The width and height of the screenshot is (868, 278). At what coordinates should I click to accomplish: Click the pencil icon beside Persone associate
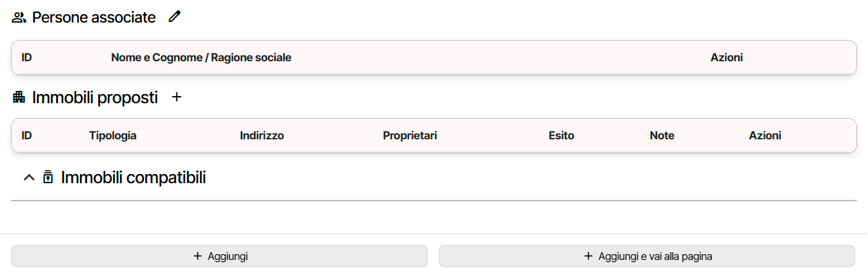(x=174, y=17)
